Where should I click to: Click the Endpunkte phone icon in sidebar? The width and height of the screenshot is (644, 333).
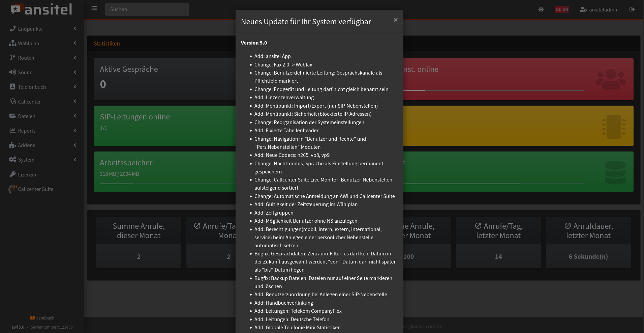point(12,29)
